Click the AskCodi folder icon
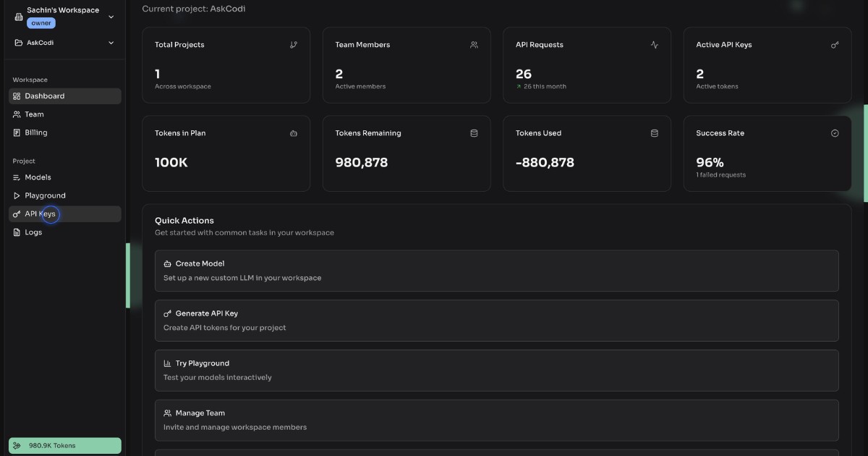The height and width of the screenshot is (456, 868). 19,43
